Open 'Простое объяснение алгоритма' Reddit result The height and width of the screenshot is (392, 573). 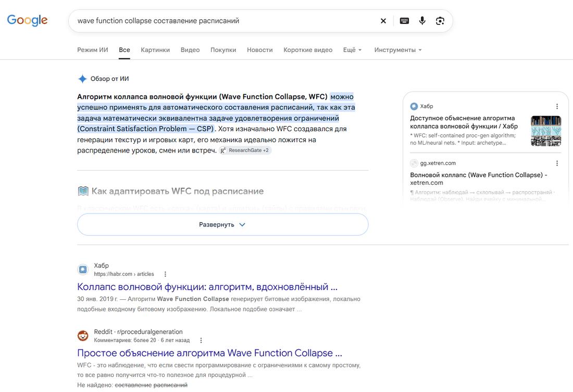[x=209, y=353]
